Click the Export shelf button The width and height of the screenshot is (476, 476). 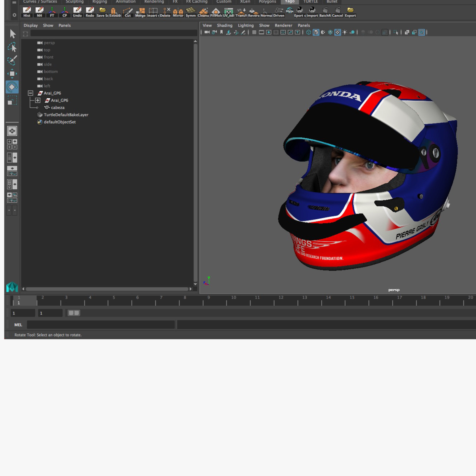(x=350, y=12)
